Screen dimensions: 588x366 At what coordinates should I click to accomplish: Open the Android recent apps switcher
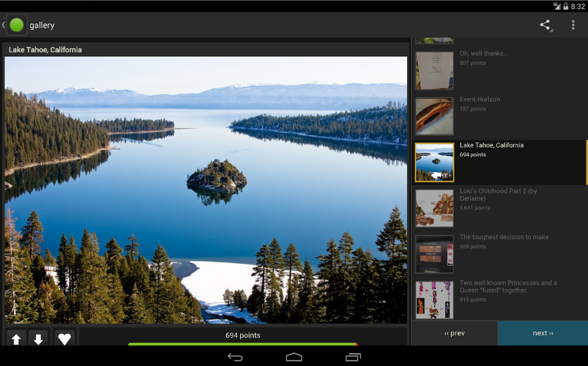[x=353, y=357]
